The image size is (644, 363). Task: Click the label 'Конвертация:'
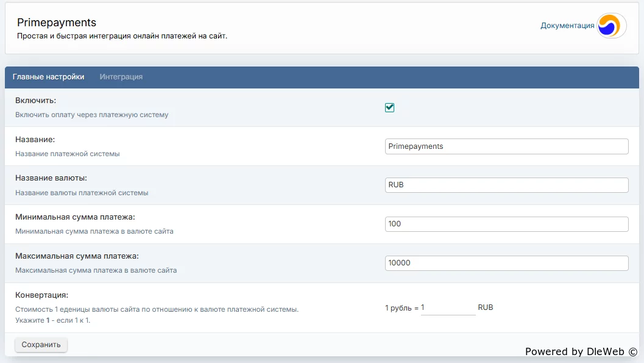pyautogui.click(x=42, y=295)
